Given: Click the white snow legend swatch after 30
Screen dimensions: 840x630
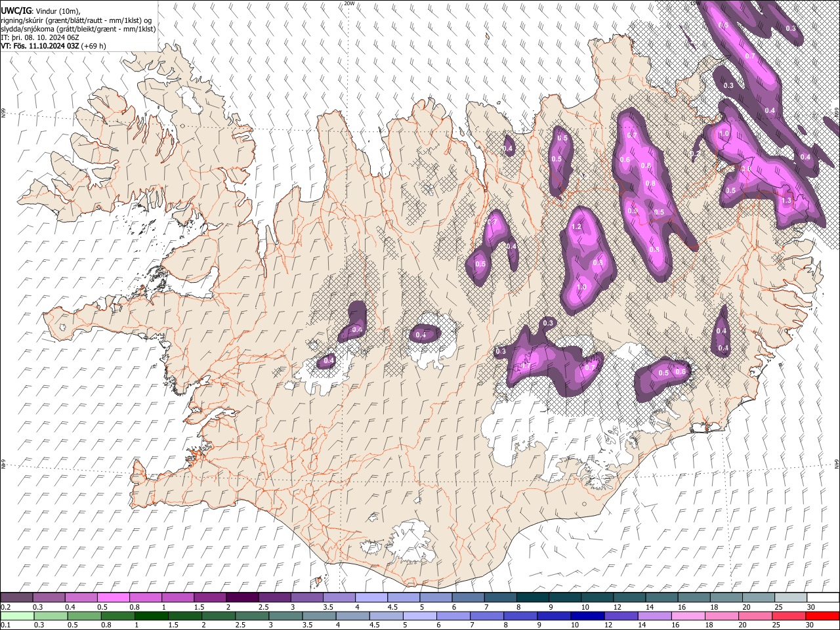Looking at the screenshot, I should click(x=823, y=597).
